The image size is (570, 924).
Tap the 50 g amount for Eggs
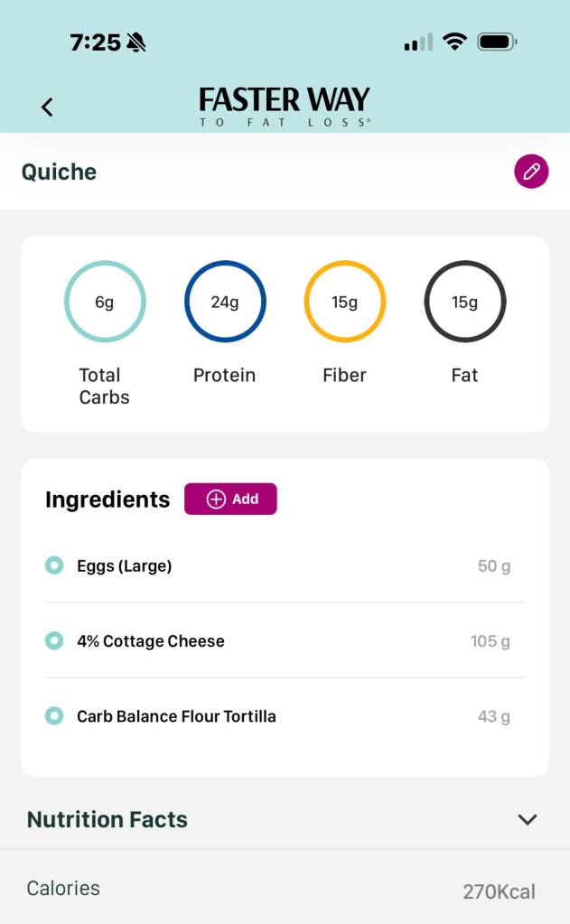494,566
